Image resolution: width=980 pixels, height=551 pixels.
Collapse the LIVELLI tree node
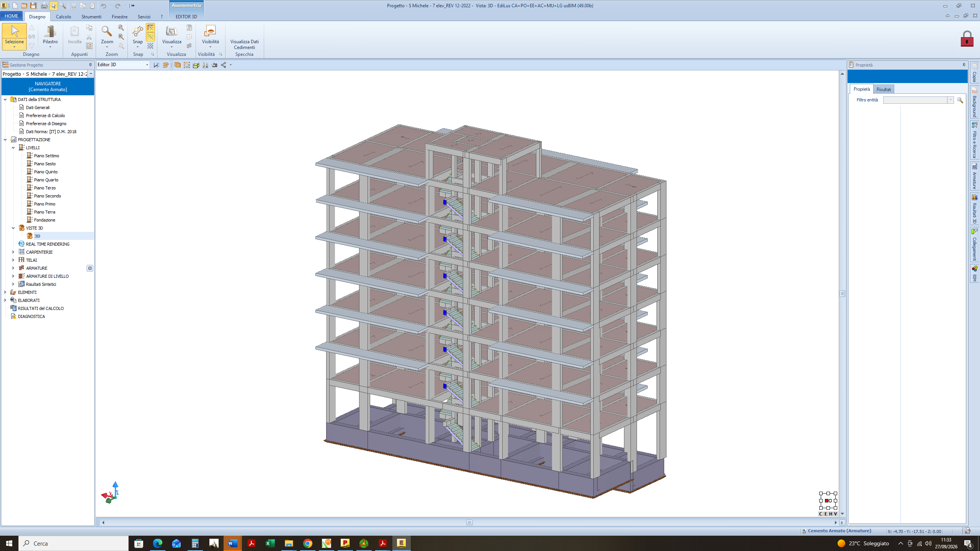tap(13, 148)
